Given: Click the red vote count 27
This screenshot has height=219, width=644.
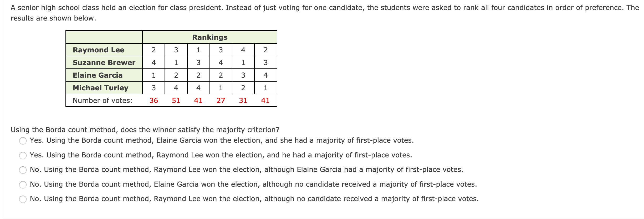Looking at the screenshot, I should (x=221, y=101).
